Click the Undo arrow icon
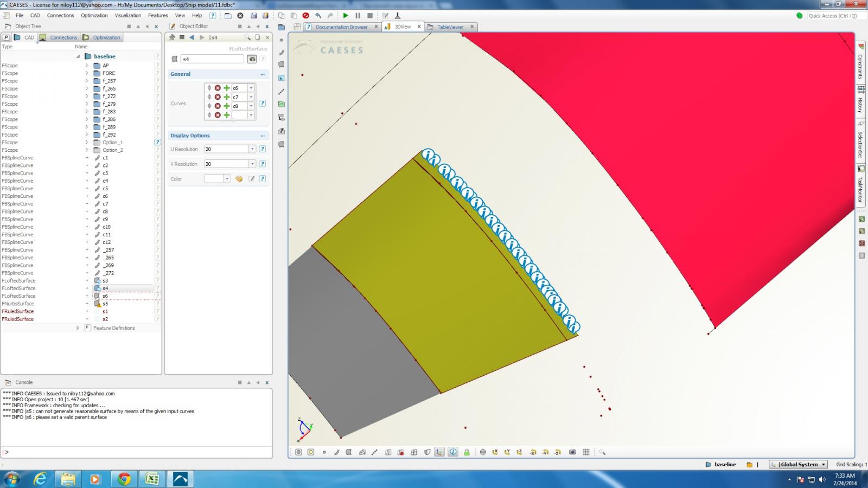This screenshot has width=868, height=488. [318, 16]
